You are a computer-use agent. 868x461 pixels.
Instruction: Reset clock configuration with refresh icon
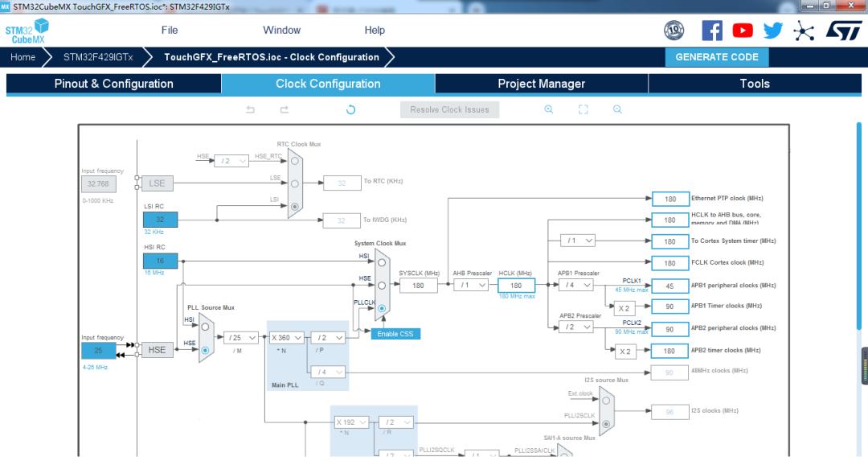point(350,109)
